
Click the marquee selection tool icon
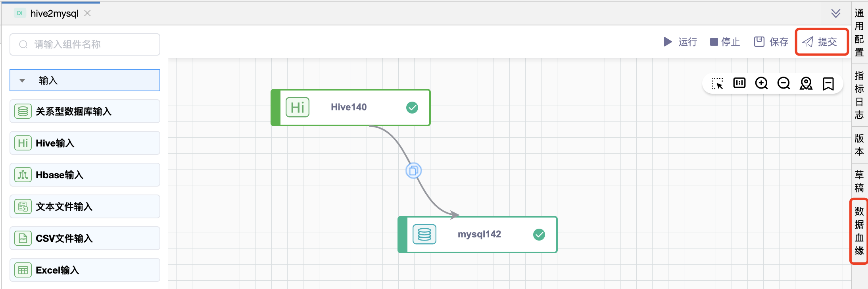pyautogui.click(x=717, y=84)
